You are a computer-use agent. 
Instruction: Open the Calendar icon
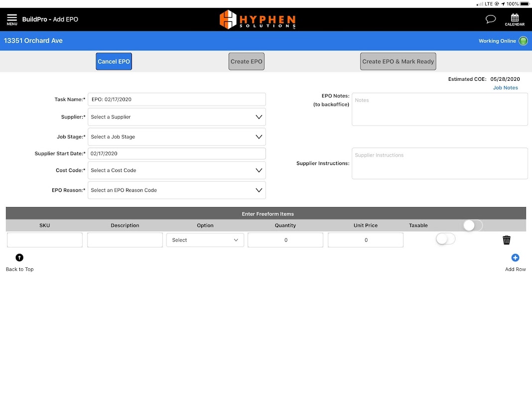pyautogui.click(x=515, y=19)
